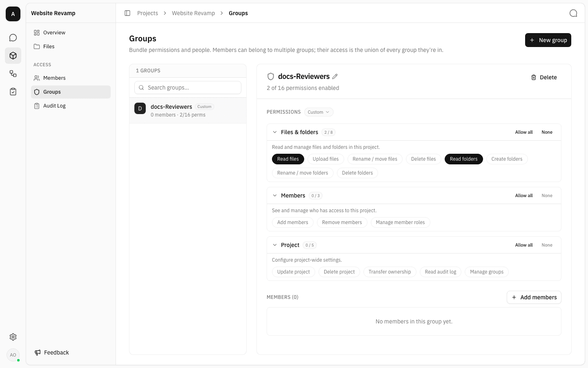Collapse the Project permissions section chevron
Viewport: 588px width, 368px height.
tap(275, 245)
